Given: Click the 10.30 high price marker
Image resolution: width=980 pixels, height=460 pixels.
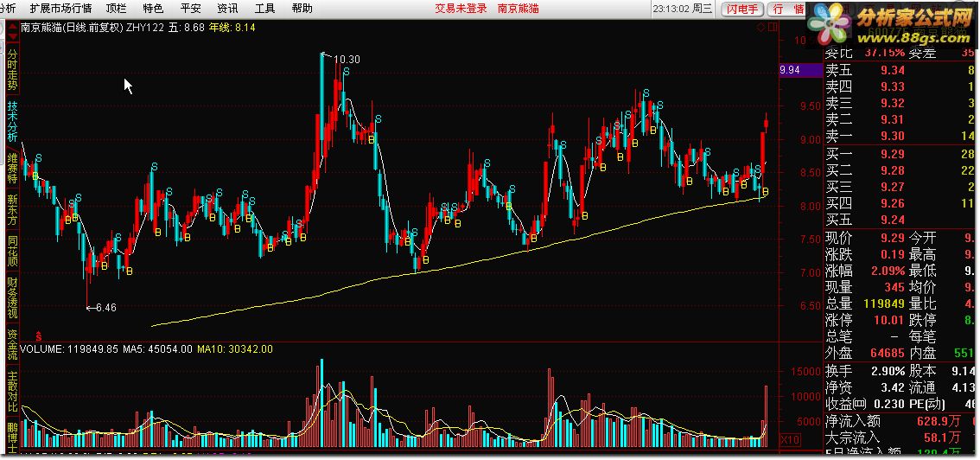Looking at the screenshot, I should click(x=347, y=60).
